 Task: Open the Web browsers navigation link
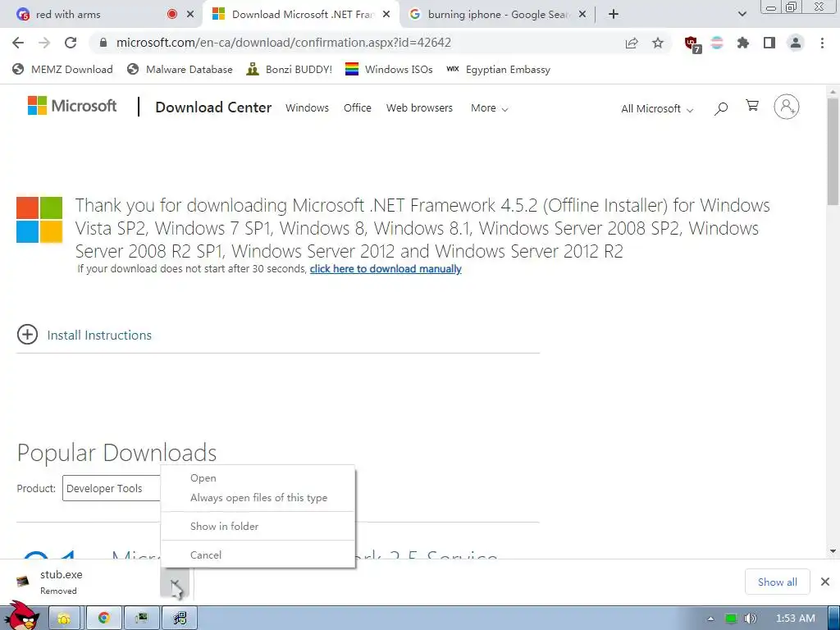[x=419, y=108]
